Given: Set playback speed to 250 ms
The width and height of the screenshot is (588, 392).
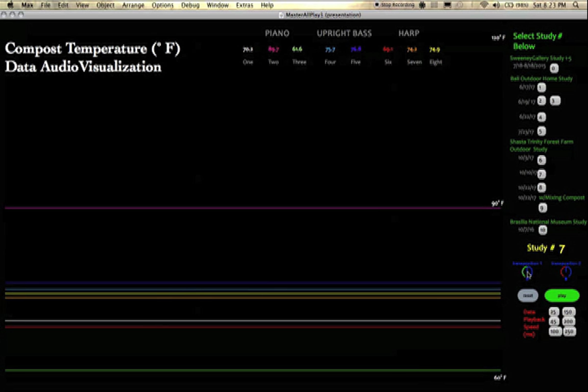Looking at the screenshot, I should coord(569,331).
